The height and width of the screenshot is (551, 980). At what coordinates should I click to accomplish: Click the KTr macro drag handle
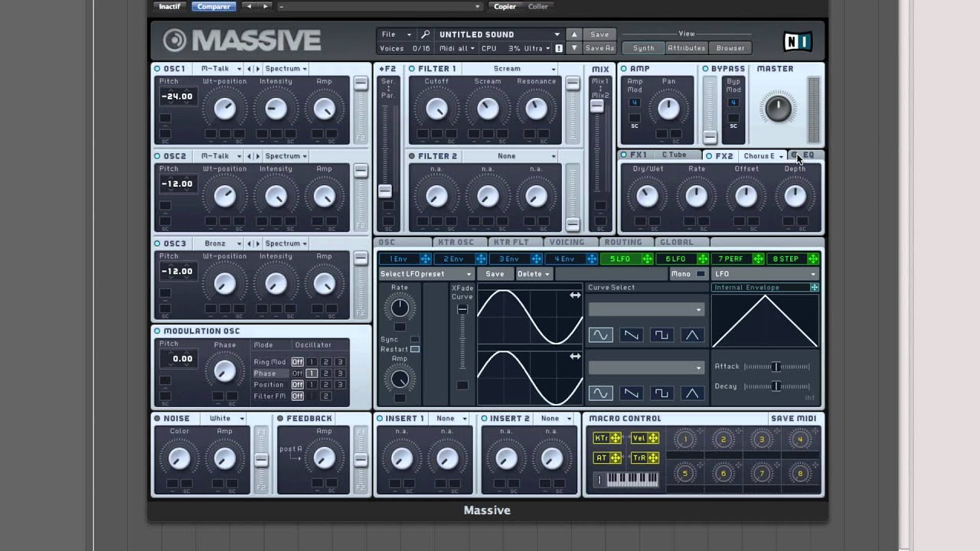pos(616,439)
